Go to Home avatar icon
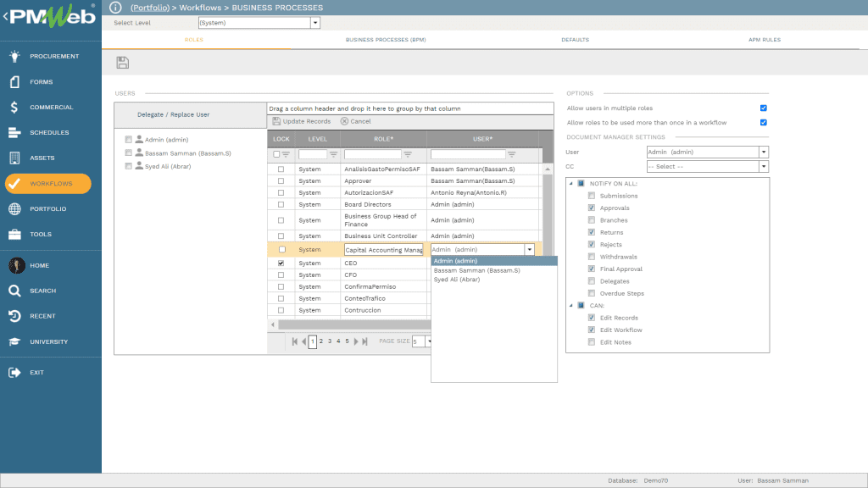This screenshot has width=868, height=488. [x=17, y=265]
